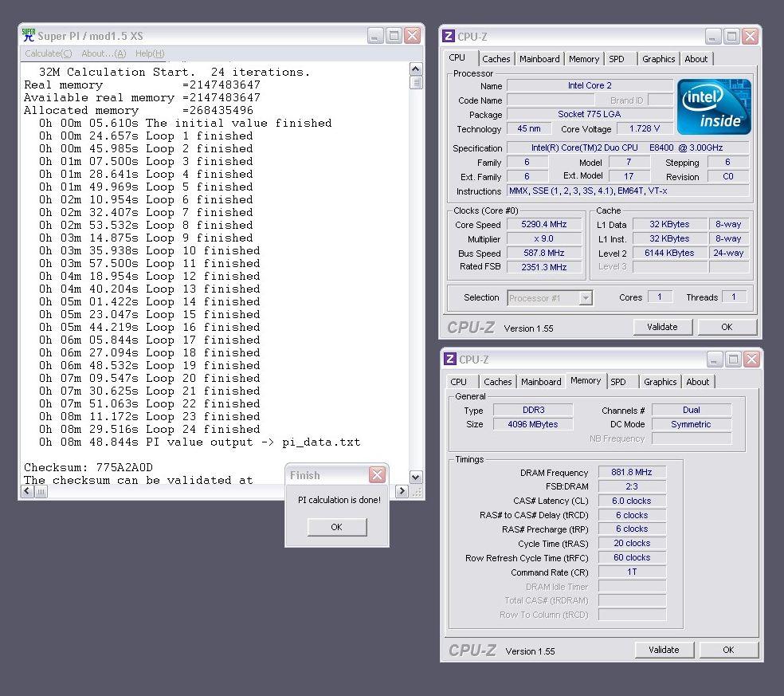This screenshot has width=784, height=696.
Task: Click OK in the Finish dialog
Action: (x=337, y=527)
